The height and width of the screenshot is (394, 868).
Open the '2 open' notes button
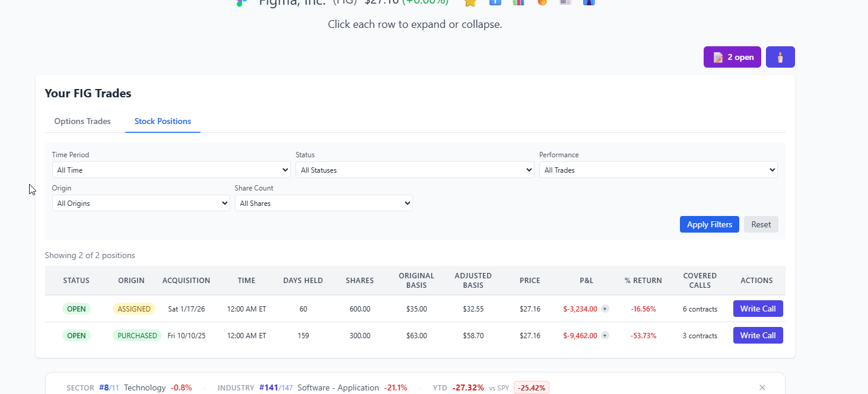click(732, 57)
